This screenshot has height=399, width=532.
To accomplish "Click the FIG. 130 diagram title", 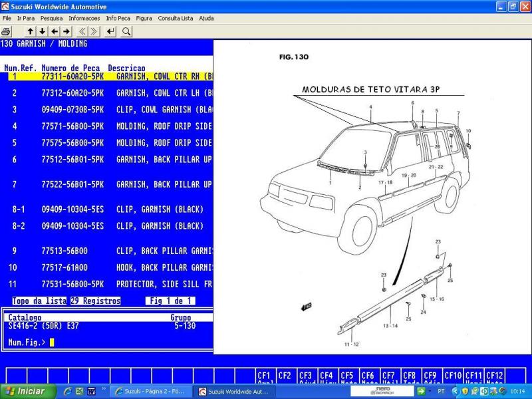I will click(x=294, y=57).
